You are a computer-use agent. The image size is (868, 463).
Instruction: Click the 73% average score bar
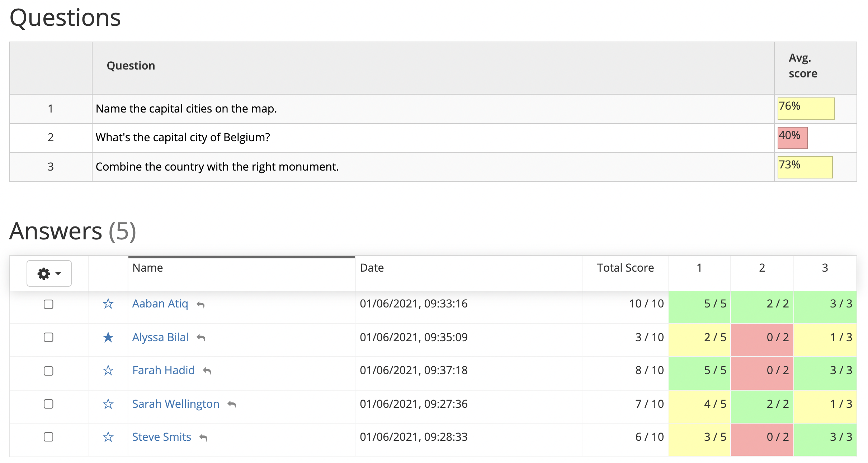pos(805,167)
